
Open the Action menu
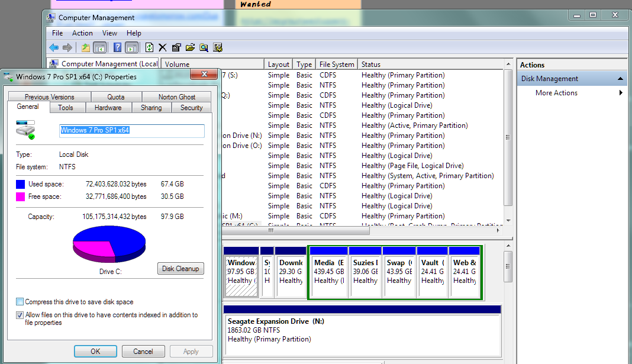(x=82, y=33)
